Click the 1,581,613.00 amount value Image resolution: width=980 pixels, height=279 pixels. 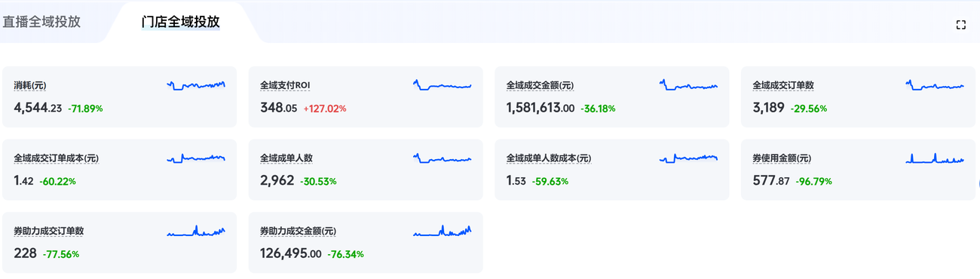[541, 108]
